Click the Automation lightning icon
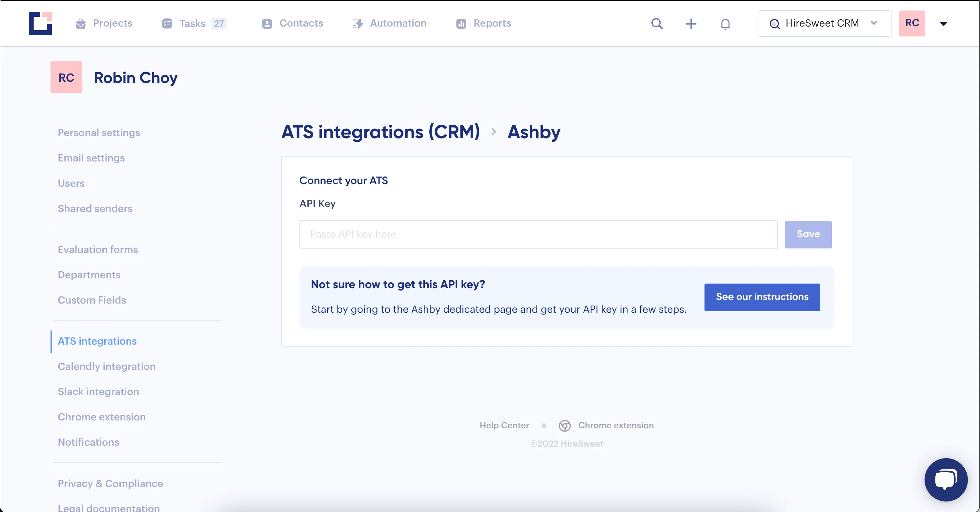 click(x=357, y=24)
